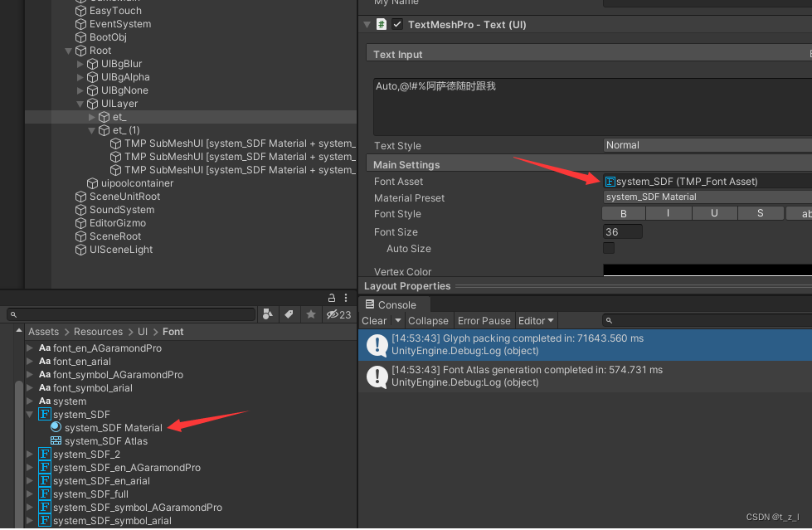Select the system_SDF Atlas texture asset
This screenshot has width=812, height=530.
click(x=106, y=441)
